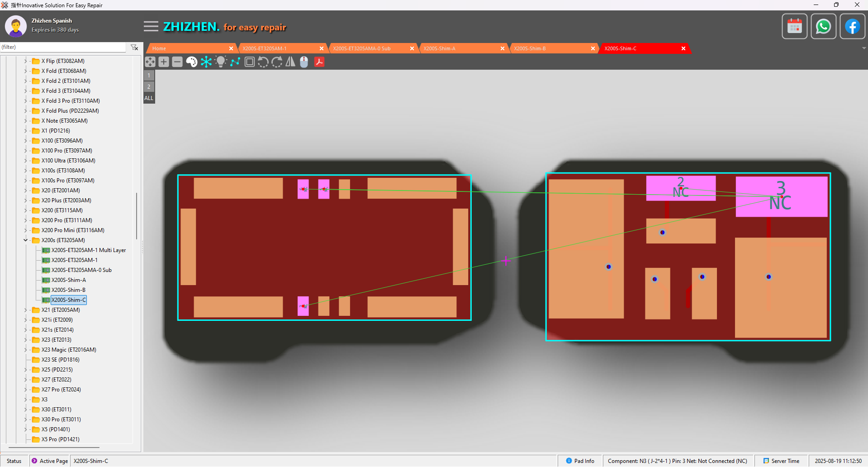Expand the X200 Pro Mini folder
The width and height of the screenshot is (868, 467).
click(25, 230)
